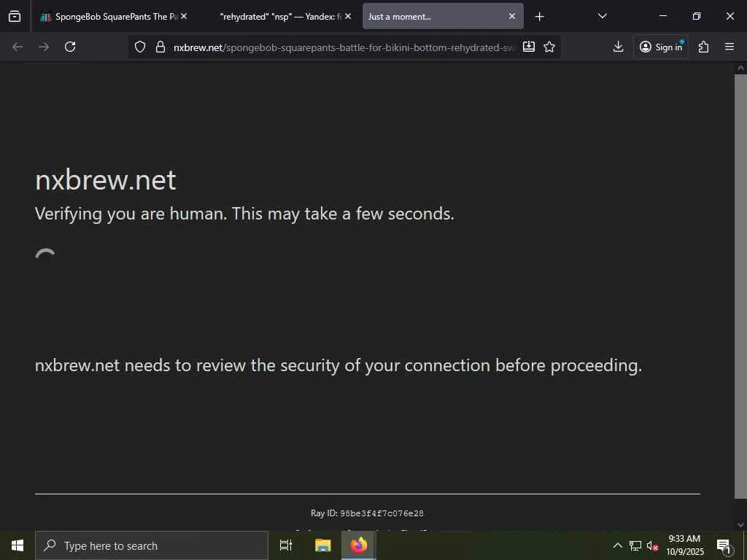Close the Just a moment tab
This screenshot has width=747, height=560.
click(x=511, y=16)
